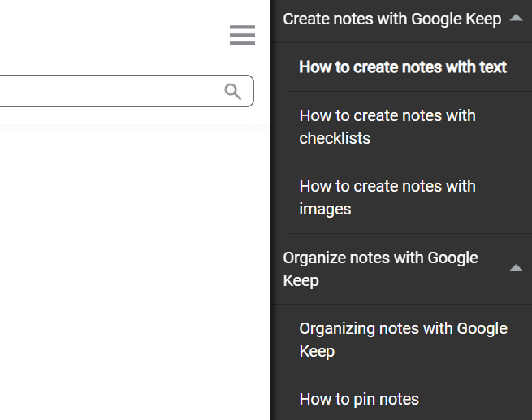Screen dimensions: 532x420
Task: Click the word images in sidebar
Action: point(325,210)
